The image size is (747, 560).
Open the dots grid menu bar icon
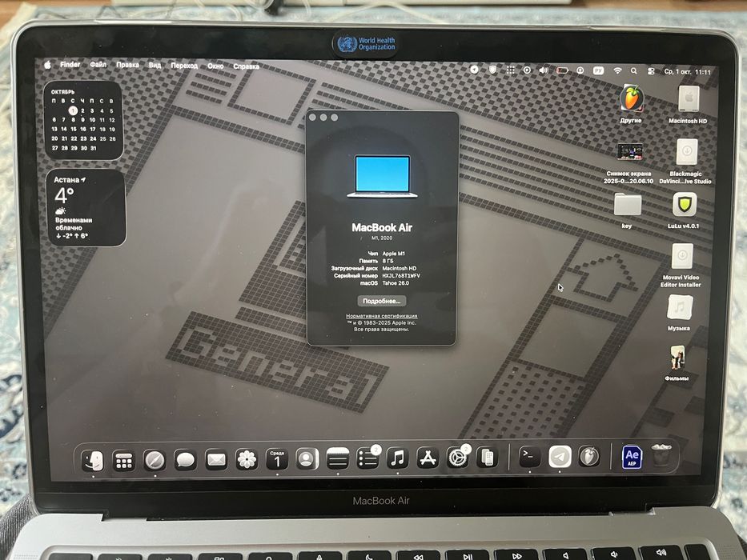[x=510, y=70]
